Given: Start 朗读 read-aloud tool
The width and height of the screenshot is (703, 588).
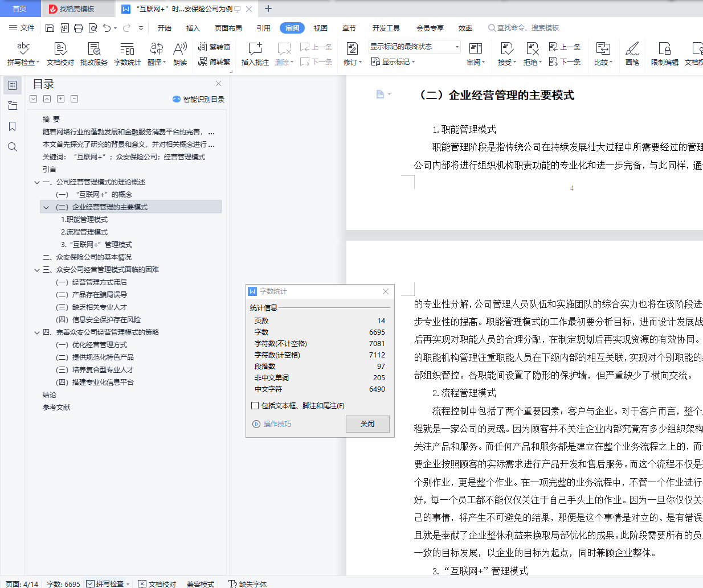Looking at the screenshot, I should (x=180, y=54).
